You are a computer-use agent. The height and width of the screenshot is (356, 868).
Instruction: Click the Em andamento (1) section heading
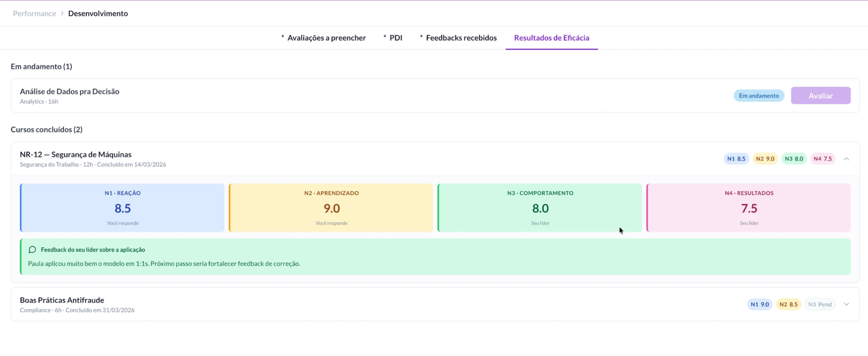41,66
